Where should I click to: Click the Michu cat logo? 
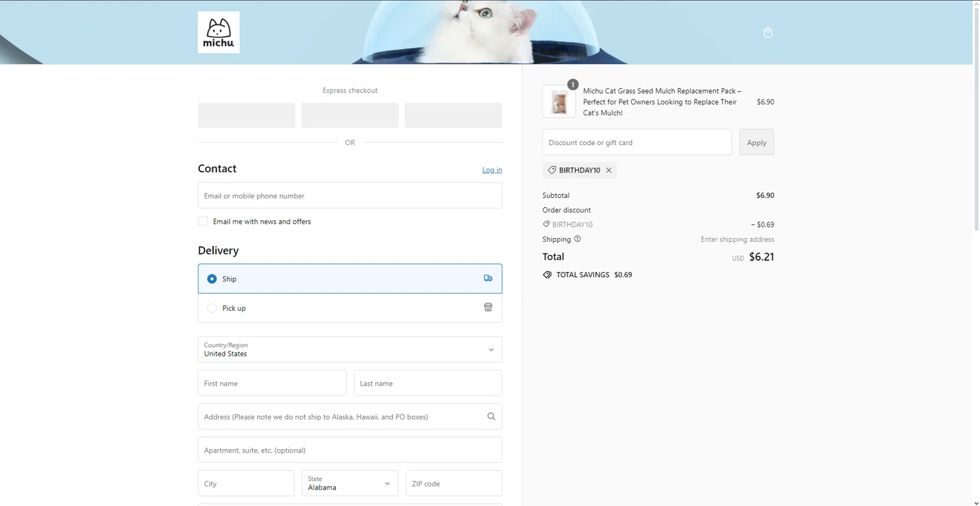[x=218, y=32]
